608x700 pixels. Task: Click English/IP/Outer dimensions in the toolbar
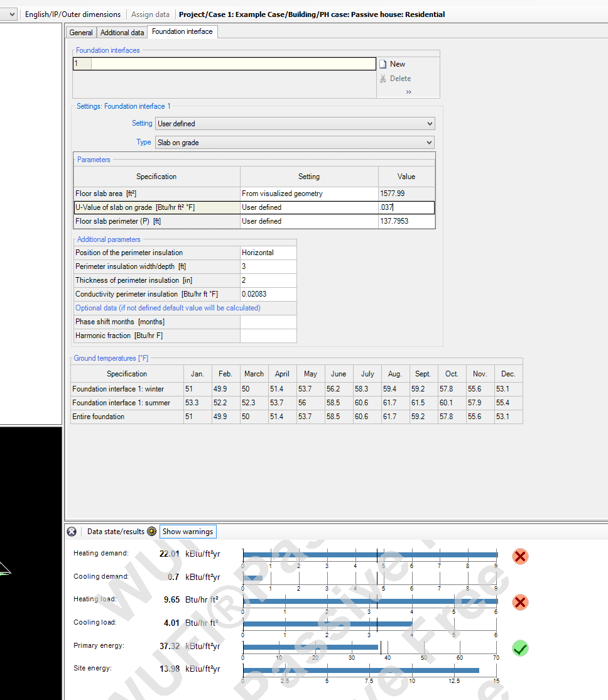(73, 14)
